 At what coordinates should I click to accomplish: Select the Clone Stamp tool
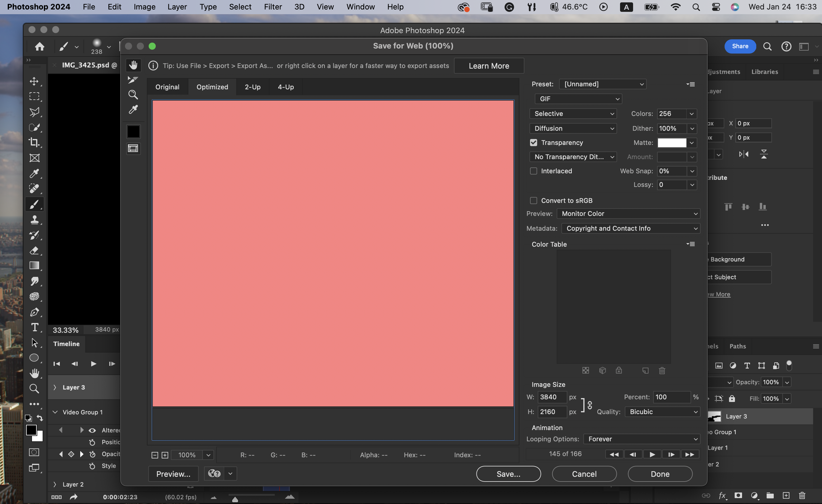[34, 220]
